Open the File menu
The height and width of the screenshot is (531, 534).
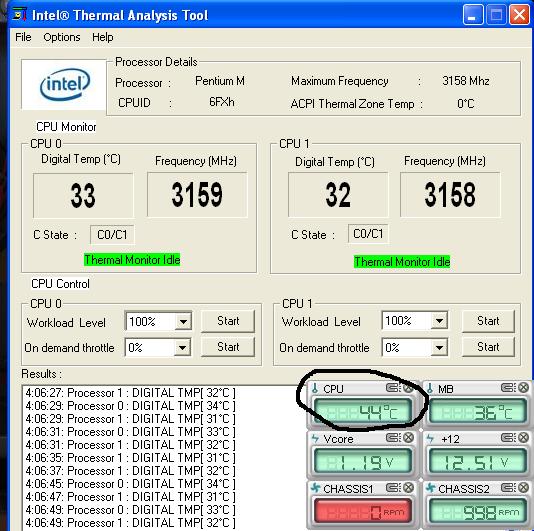23,37
